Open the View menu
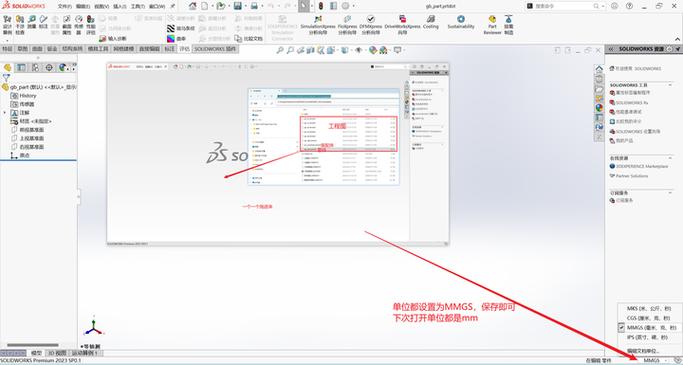 (101, 7)
